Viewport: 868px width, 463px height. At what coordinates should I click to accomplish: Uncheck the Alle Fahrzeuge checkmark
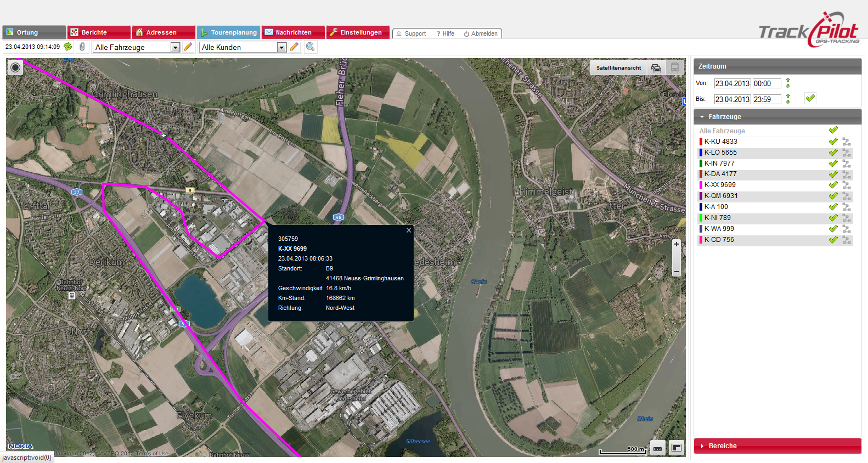tap(833, 131)
